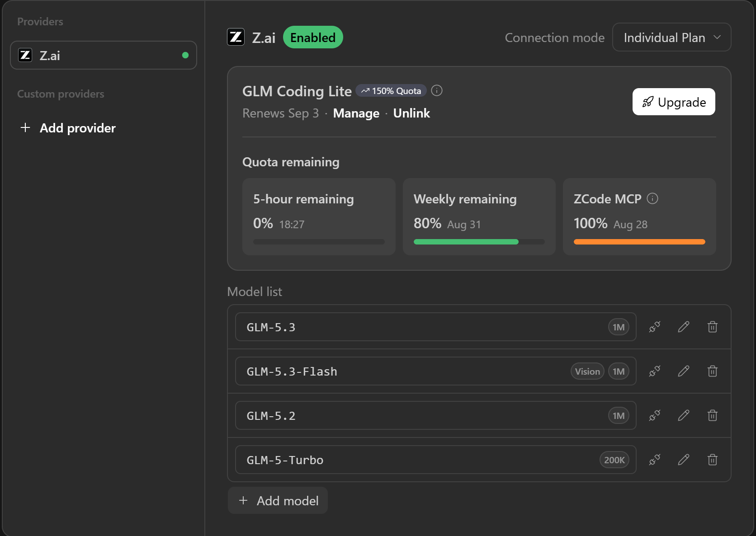This screenshot has width=756, height=536.
Task: Edit the GLM-5.3-Flash model entry
Action: (684, 371)
